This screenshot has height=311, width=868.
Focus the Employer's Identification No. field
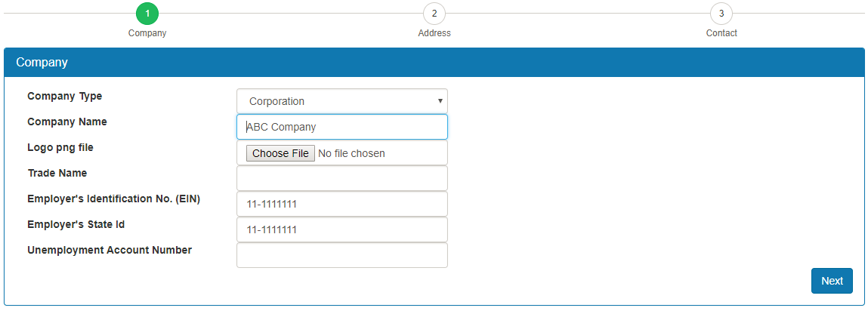point(341,204)
